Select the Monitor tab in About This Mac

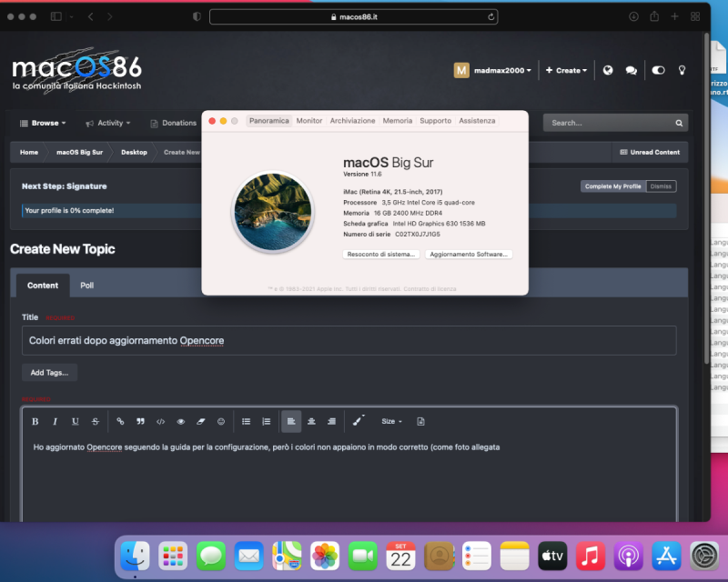pos(309,121)
